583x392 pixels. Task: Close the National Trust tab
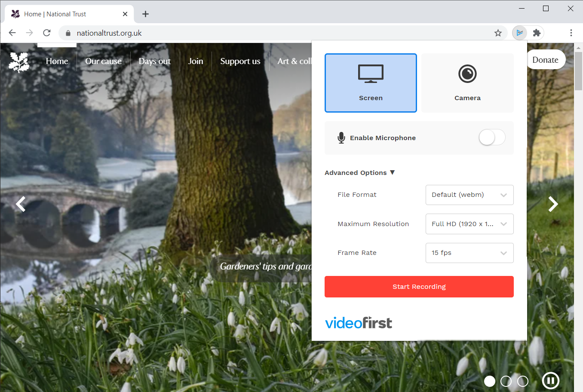125,14
